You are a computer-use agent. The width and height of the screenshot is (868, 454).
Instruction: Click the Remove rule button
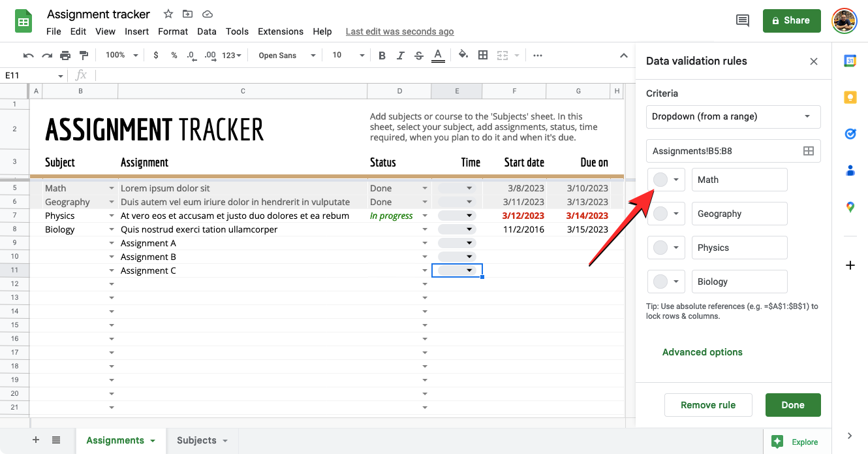click(x=707, y=405)
